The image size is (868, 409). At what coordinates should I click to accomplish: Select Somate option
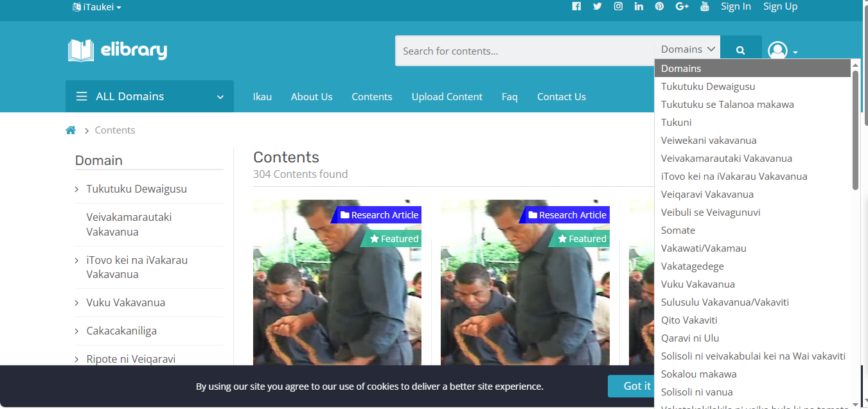(752, 230)
